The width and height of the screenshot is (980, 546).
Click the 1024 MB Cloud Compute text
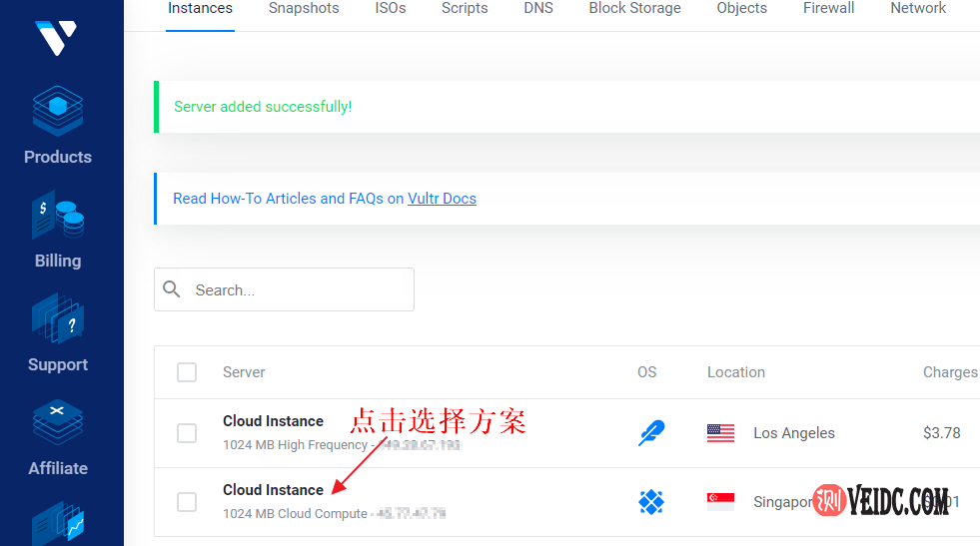click(295, 513)
